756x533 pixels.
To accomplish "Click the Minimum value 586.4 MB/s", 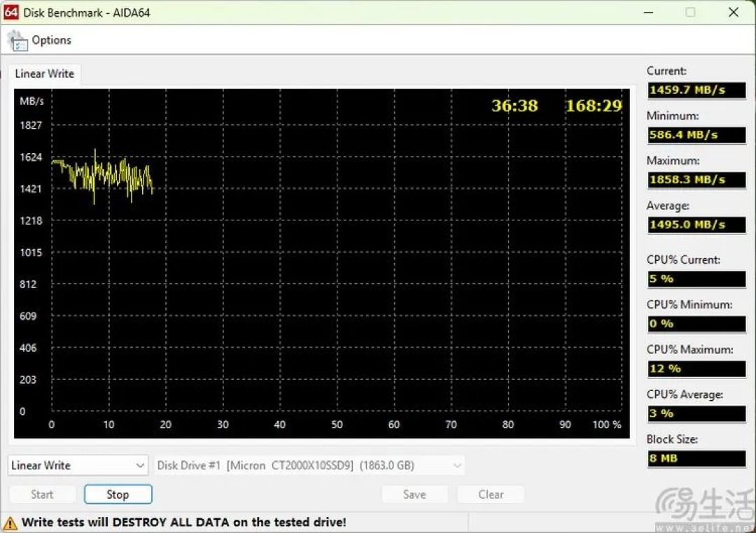I will [x=696, y=134].
